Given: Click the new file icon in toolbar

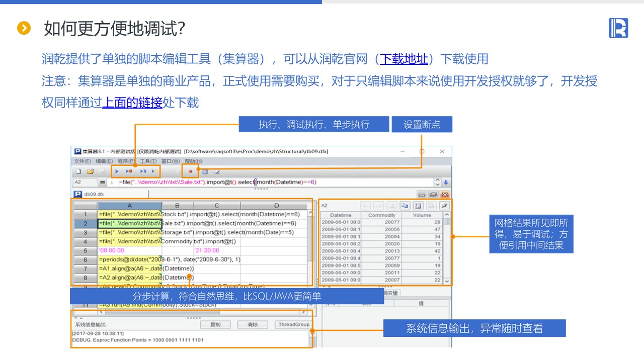Looking at the screenshot, I should coord(78,171).
